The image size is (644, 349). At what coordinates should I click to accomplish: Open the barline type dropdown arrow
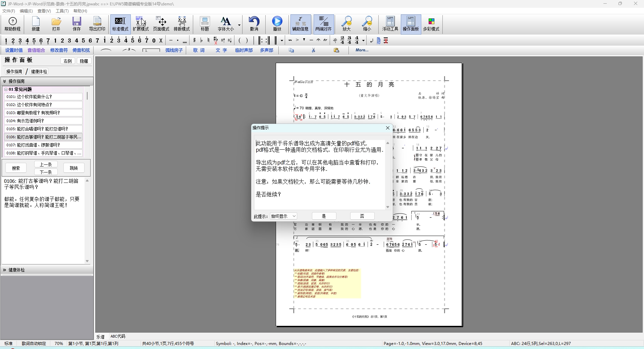coord(282,41)
